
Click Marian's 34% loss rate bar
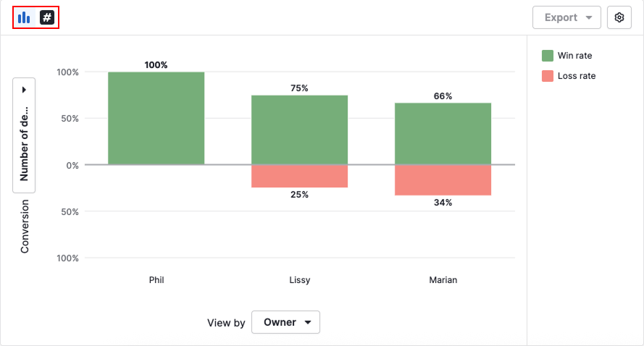[443, 180]
